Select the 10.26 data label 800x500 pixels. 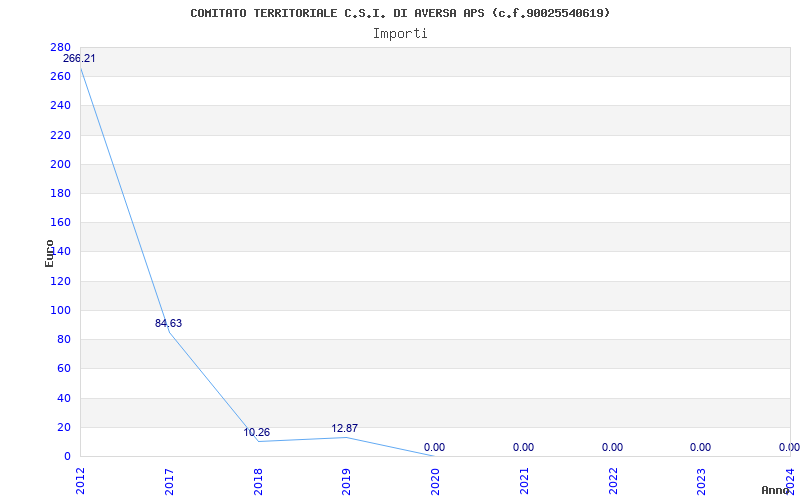[257, 433]
